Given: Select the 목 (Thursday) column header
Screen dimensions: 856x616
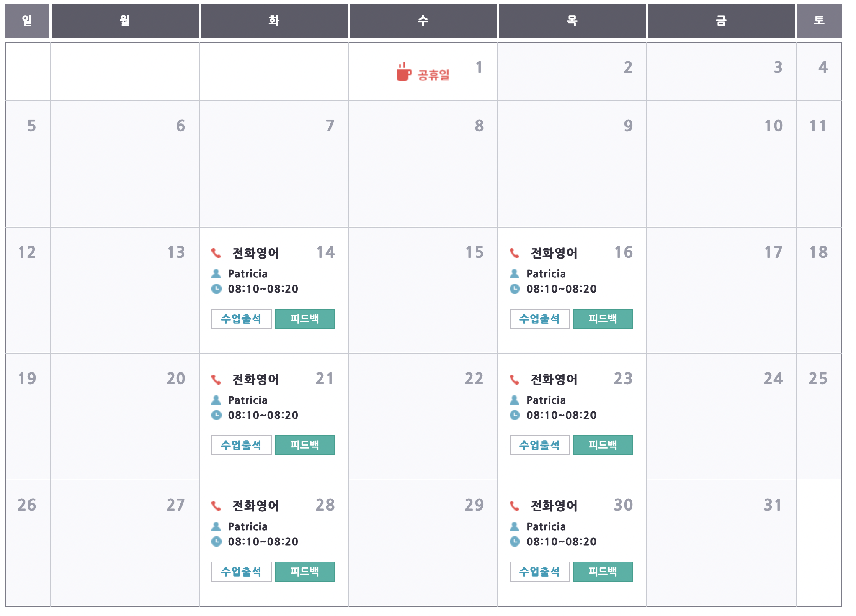Looking at the screenshot, I should [572, 21].
